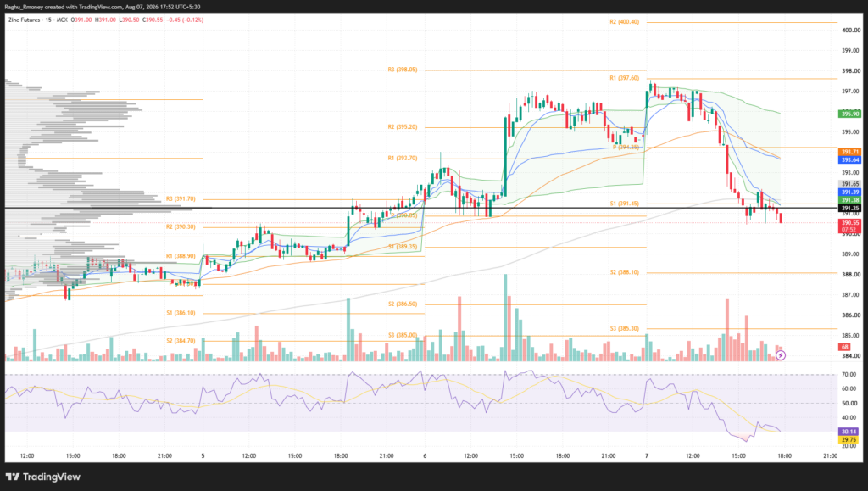Click the 386.00 price axis label
The height and width of the screenshot is (491, 868).
click(851, 315)
